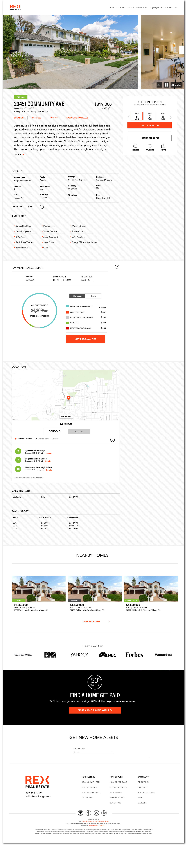Open Newberry Park High School Details link
The image size is (187, 868).
49,470
